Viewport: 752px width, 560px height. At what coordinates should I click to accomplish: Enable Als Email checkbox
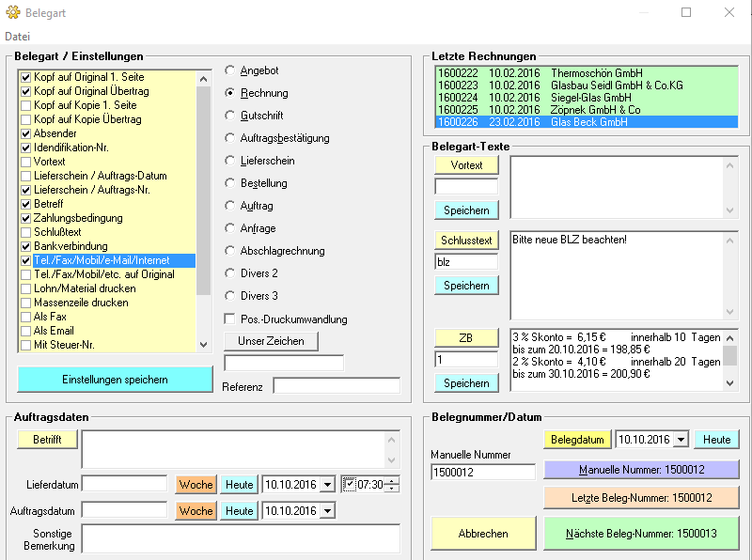point(26,331)
